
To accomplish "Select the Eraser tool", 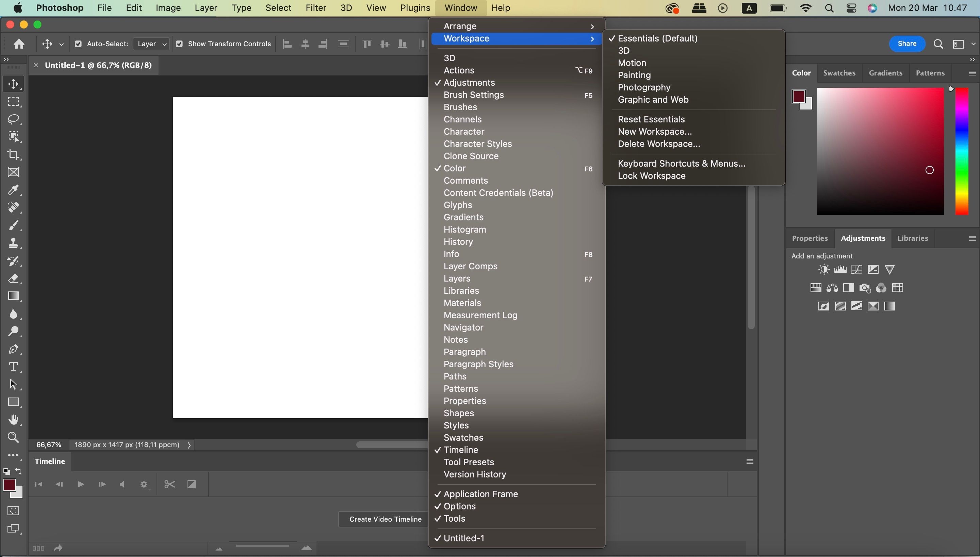I will [x=14, y=278].
